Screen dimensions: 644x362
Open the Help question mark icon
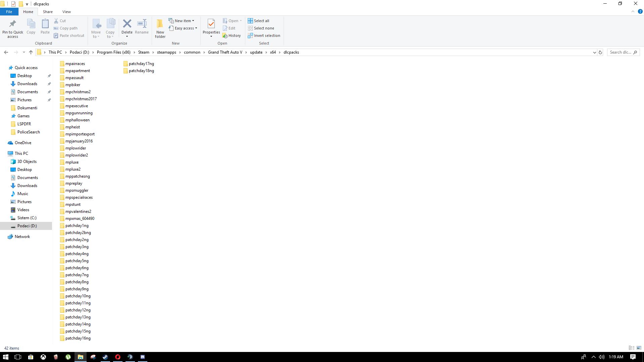[x=640, y=11]
